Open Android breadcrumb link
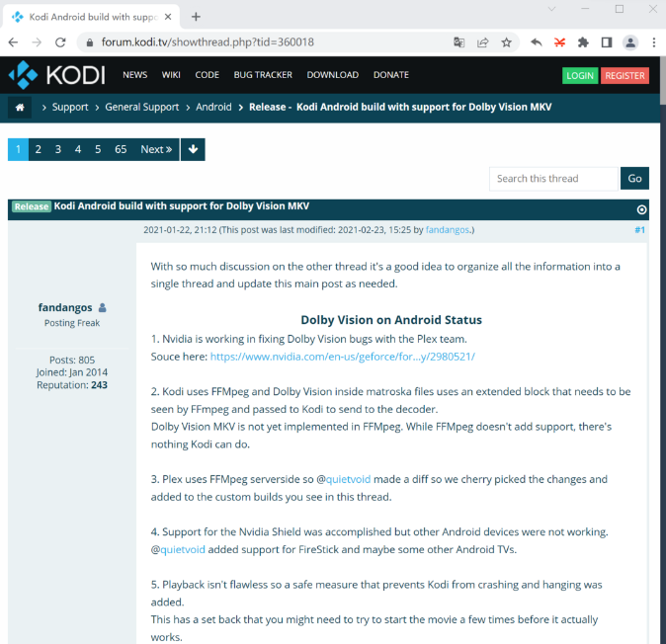Viewport: 666px width, 644px height. click(x=213, y=107)
